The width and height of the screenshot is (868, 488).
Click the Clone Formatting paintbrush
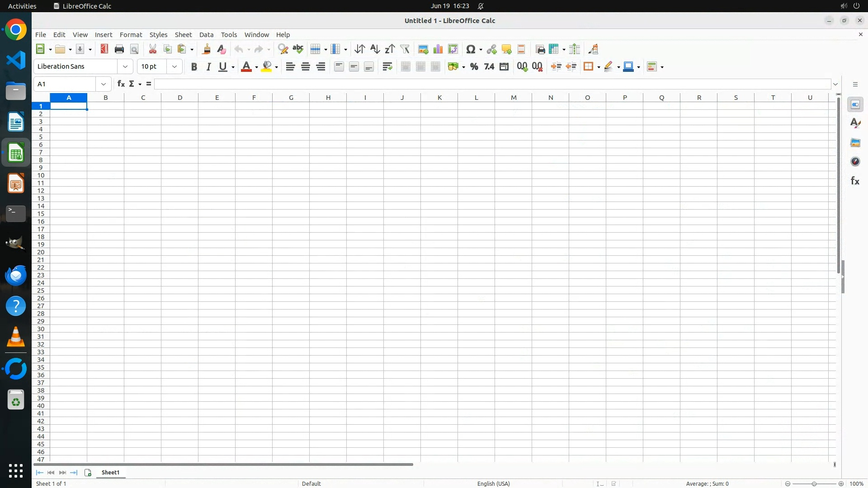pos(207,49)
